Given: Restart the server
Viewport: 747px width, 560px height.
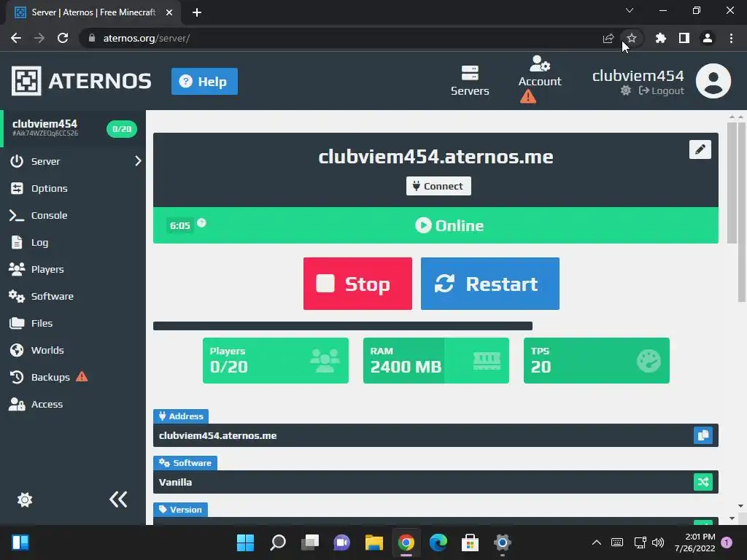Looking at the screenshot, I should click(x=490, y=284).
